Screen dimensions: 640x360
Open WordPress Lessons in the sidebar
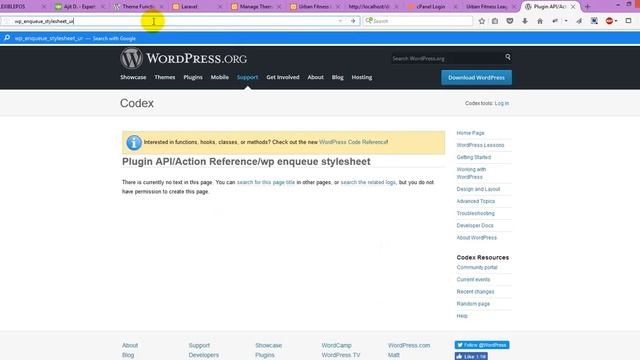480,145
